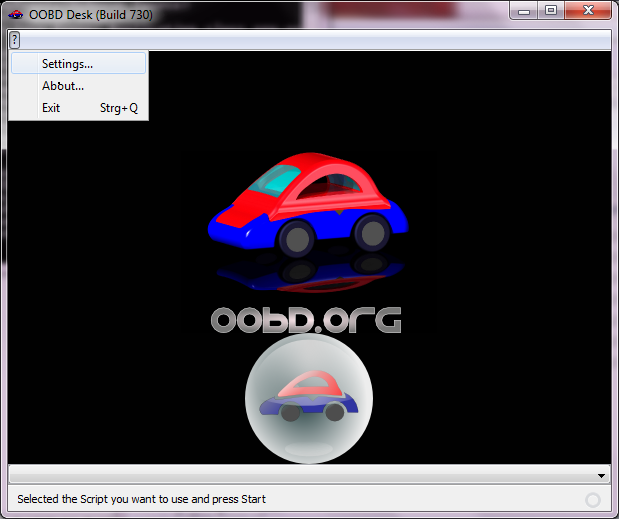Click the Strg+Q shortcut label

(x=119, y=108)
